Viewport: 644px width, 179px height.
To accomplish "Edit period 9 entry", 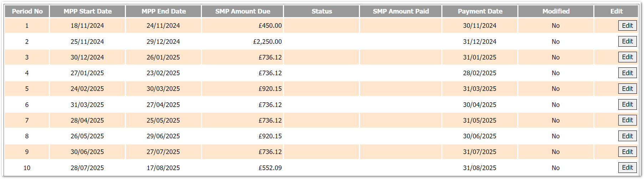I will tap(627, 152).
